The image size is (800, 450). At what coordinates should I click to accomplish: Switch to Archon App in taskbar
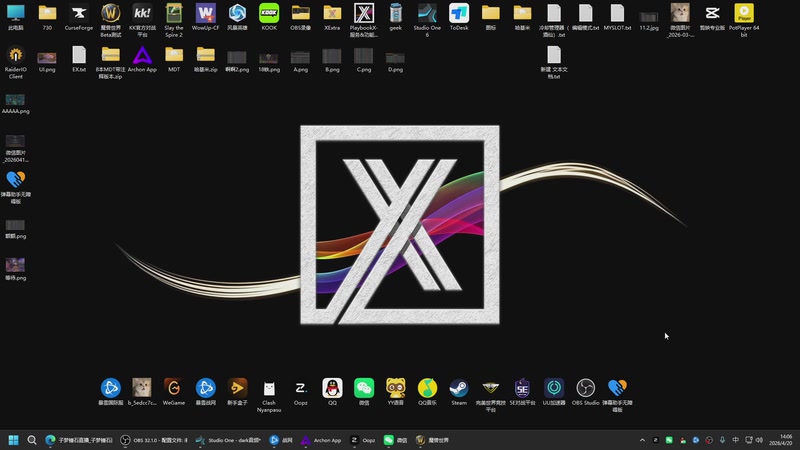pos(321,440)
